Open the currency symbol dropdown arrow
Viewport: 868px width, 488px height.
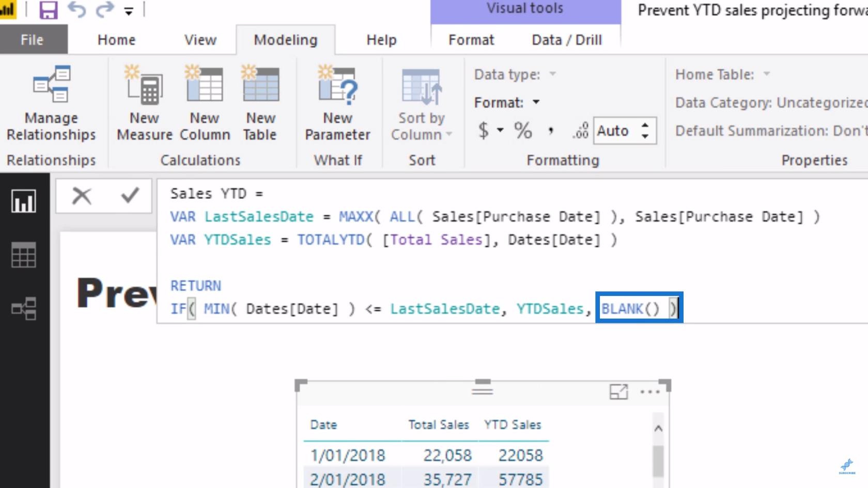(500, 130)
